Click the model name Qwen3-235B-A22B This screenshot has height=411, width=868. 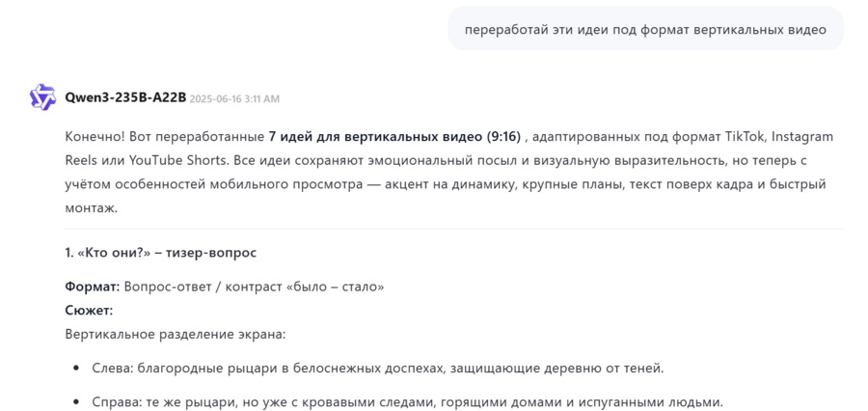pos(125,97)
